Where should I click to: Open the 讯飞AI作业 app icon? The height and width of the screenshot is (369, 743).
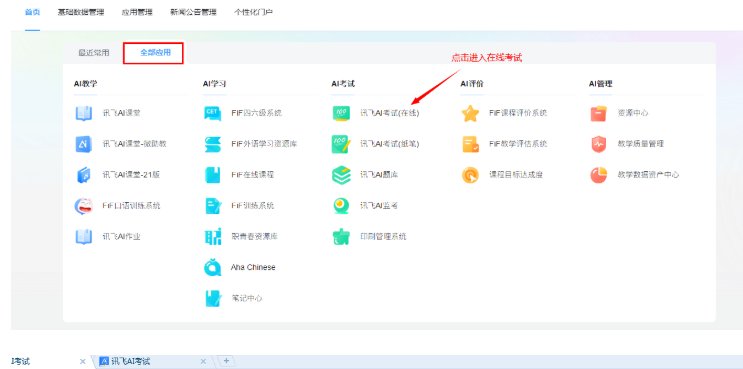pyautogui.click(x=84, y=236)
